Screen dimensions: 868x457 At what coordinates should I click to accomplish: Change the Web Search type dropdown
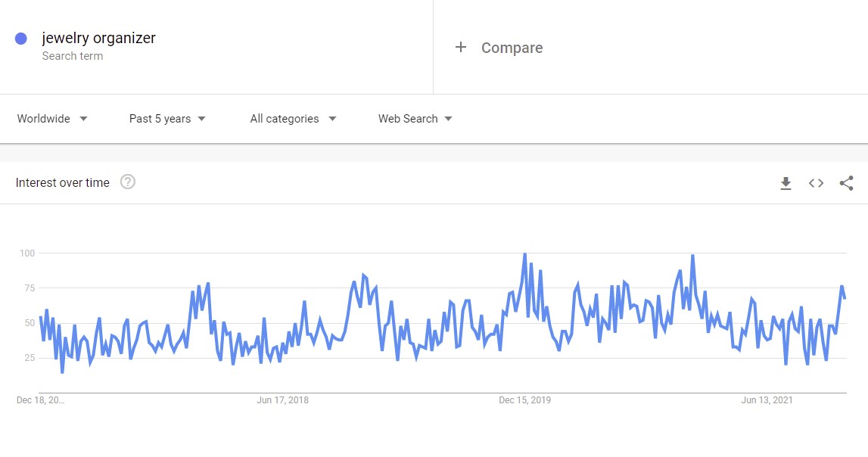(x=415, y=119)
